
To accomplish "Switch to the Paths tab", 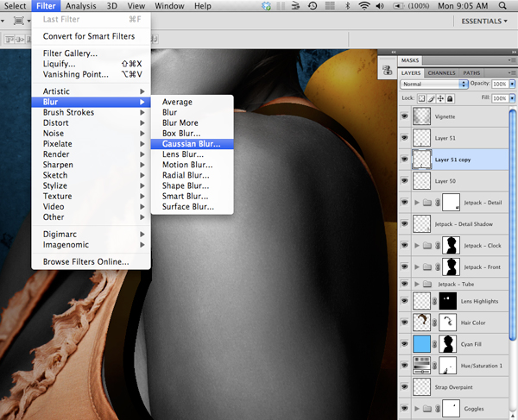I will point(471,73).
